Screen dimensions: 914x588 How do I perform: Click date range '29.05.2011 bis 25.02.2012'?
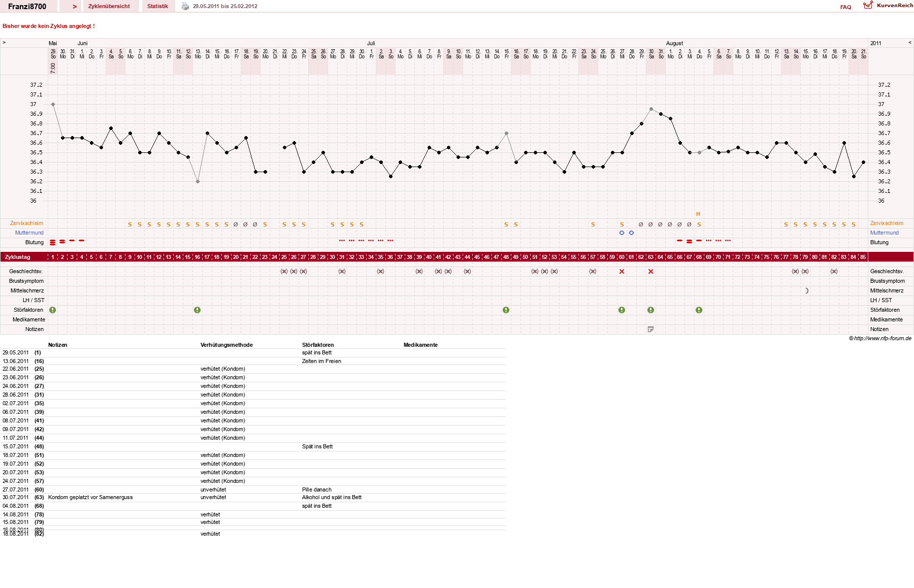[x=225, y=6]
